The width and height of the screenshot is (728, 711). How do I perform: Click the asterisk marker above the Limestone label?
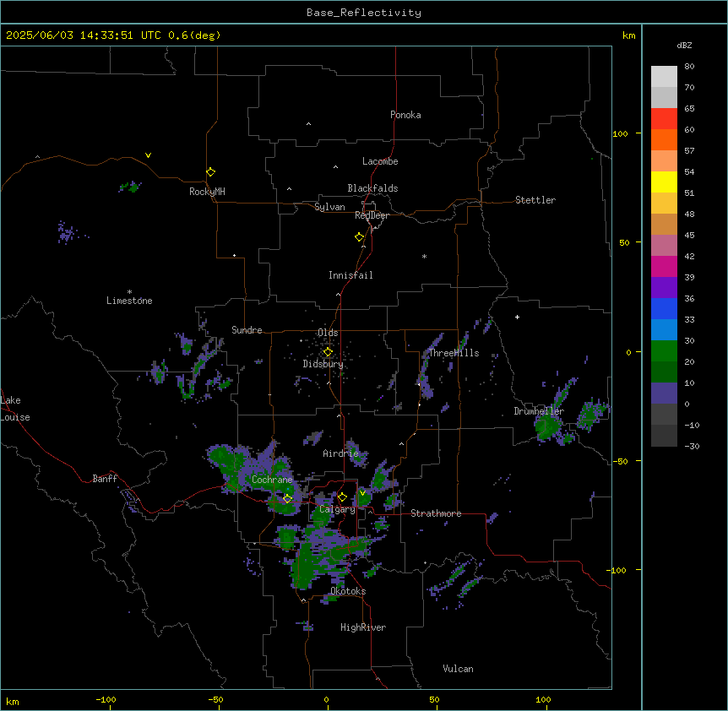[x=129, y=292]
